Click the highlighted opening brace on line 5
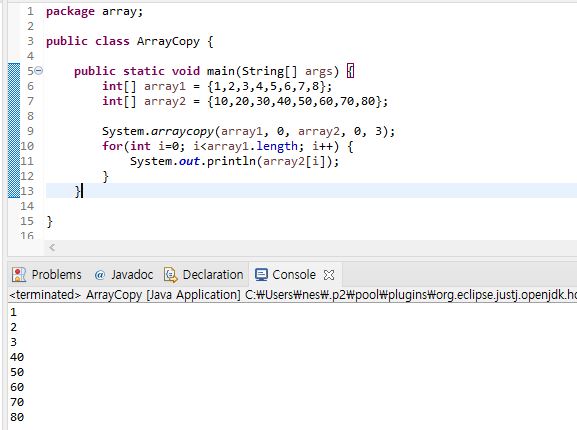 pyautogui.click(x=351, y=71)
